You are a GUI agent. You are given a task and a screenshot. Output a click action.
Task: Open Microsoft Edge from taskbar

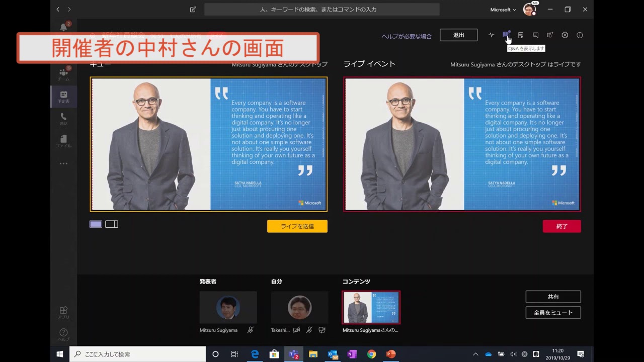(x=255, y=354)
